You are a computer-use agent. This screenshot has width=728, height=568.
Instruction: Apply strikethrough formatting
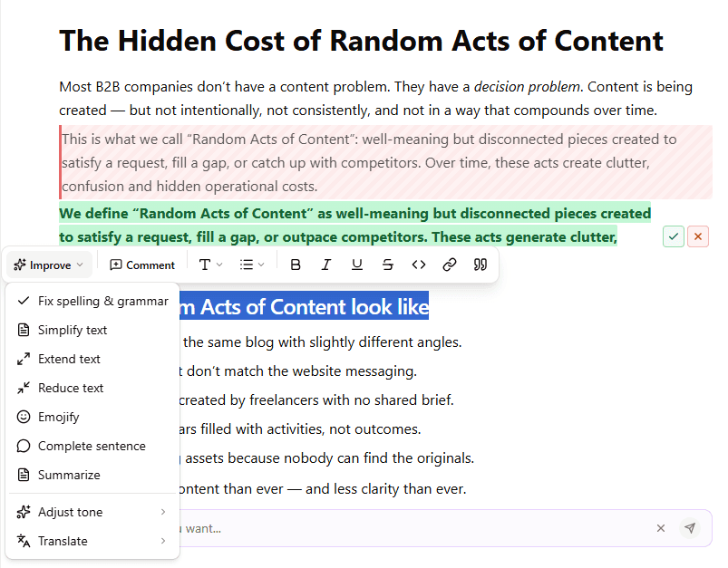click(388, 265)
